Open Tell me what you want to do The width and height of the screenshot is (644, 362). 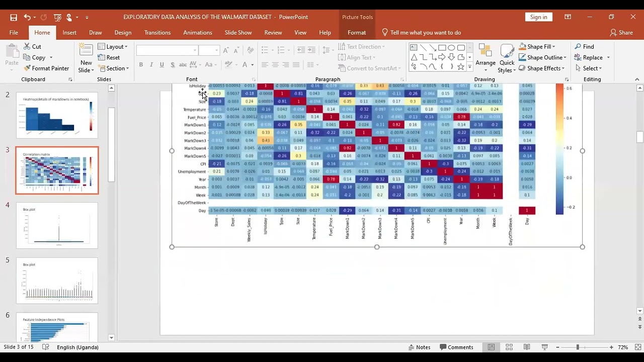(x=421, y=33)
